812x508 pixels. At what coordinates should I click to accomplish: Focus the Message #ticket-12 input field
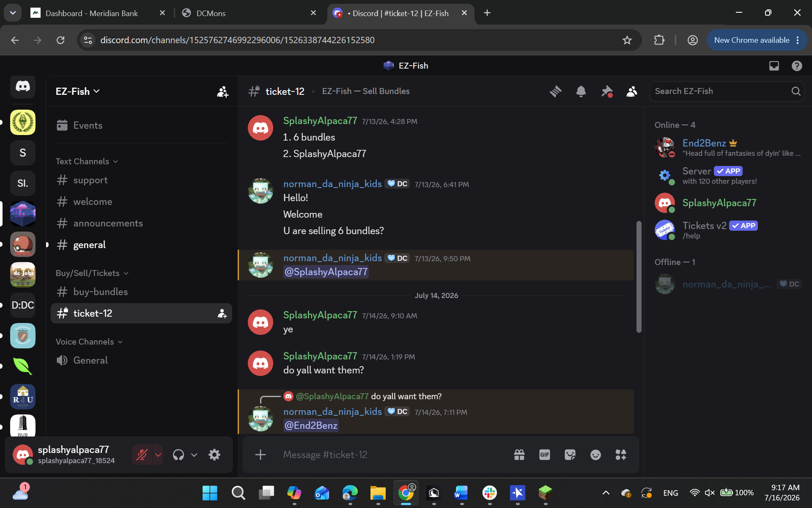(x=393, y=455)
